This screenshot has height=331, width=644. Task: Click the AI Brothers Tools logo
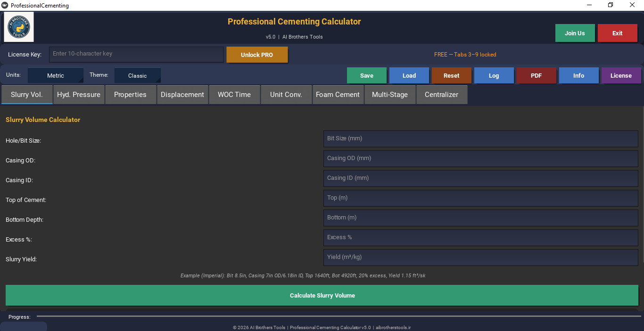(x=19, y=27)
